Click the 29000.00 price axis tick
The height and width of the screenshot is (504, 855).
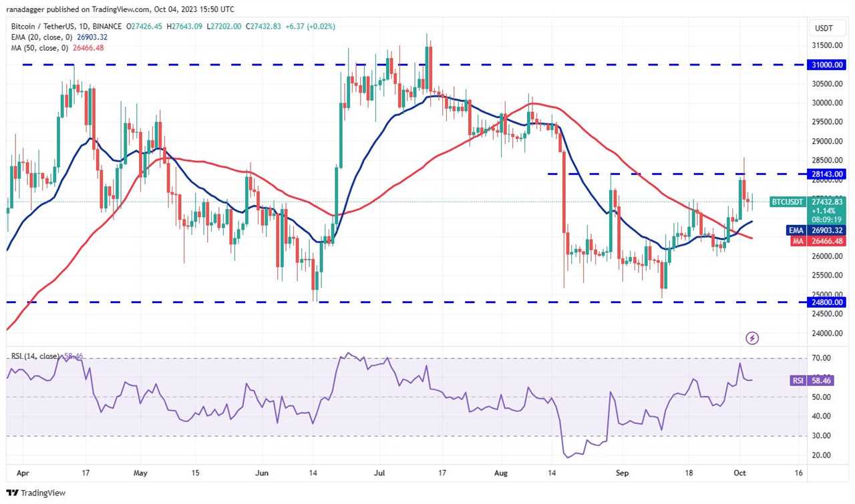[827, 142]
